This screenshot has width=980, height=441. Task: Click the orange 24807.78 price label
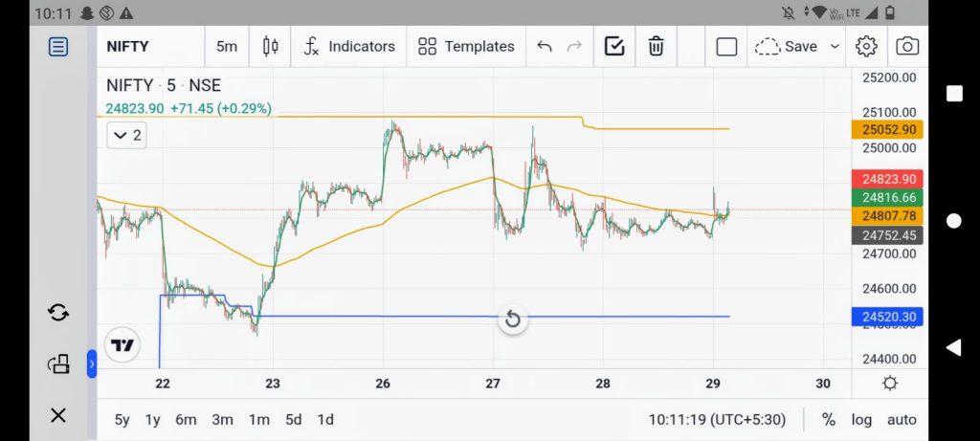pyautogui.click(x=887, y=217)
